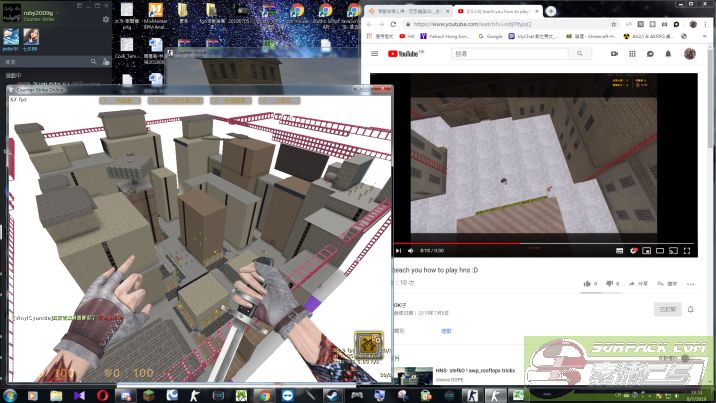Screen dimensions: 716x403
Task: Open Visual Studio from the taskbar
Action: click(79, 395)
